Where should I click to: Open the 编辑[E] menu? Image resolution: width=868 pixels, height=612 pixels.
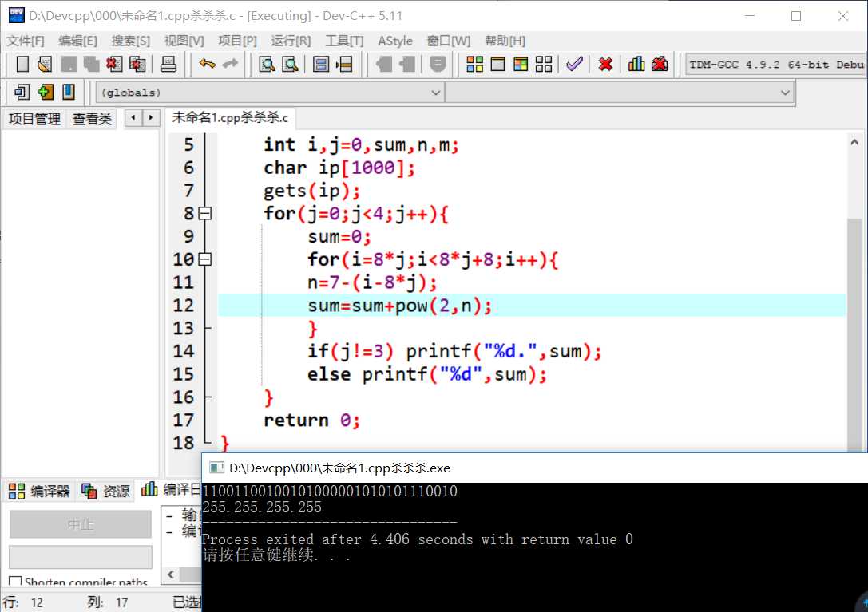pyautogui.click(x=77, y=41)
